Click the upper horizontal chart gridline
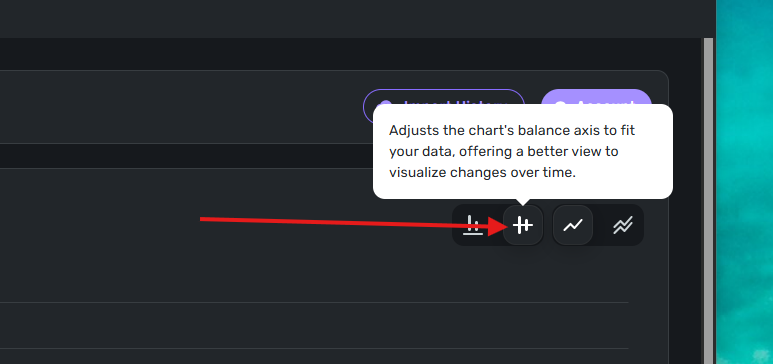The height and width of the screenshot is (364, 773). point(314,302)
